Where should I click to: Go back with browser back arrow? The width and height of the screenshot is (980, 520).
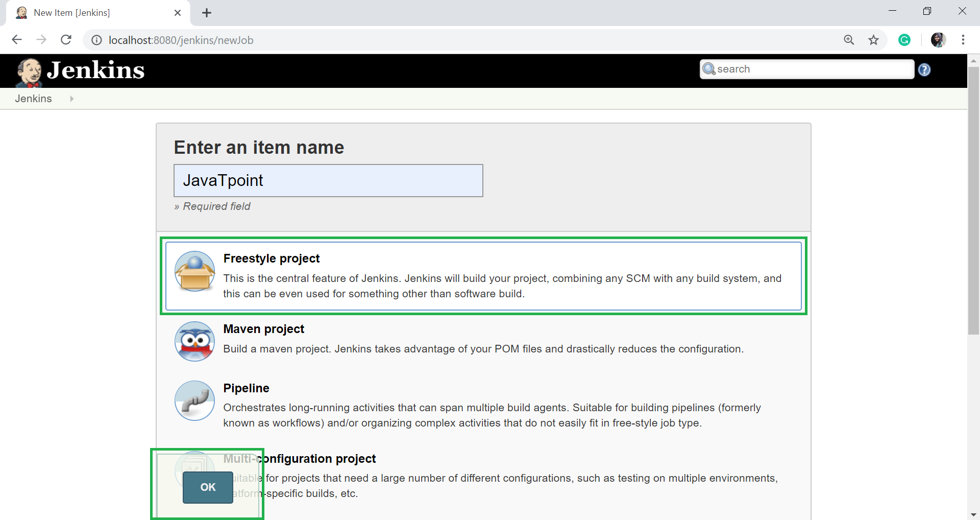(x=17, y=40)
